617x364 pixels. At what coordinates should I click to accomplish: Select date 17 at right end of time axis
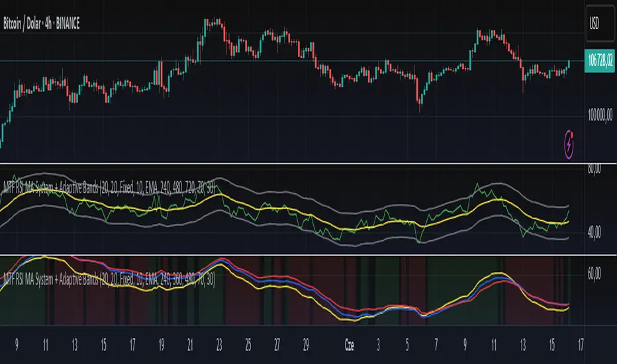(581, 345)
